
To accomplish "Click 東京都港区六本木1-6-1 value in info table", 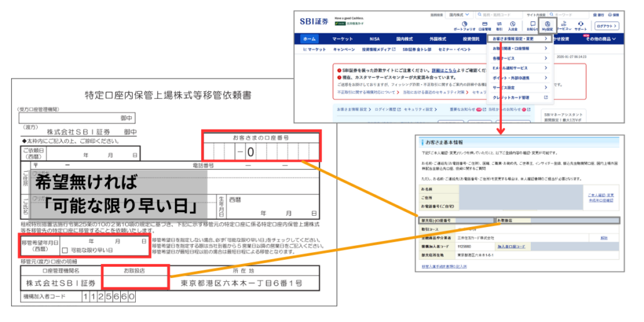I will pos(474,255).
